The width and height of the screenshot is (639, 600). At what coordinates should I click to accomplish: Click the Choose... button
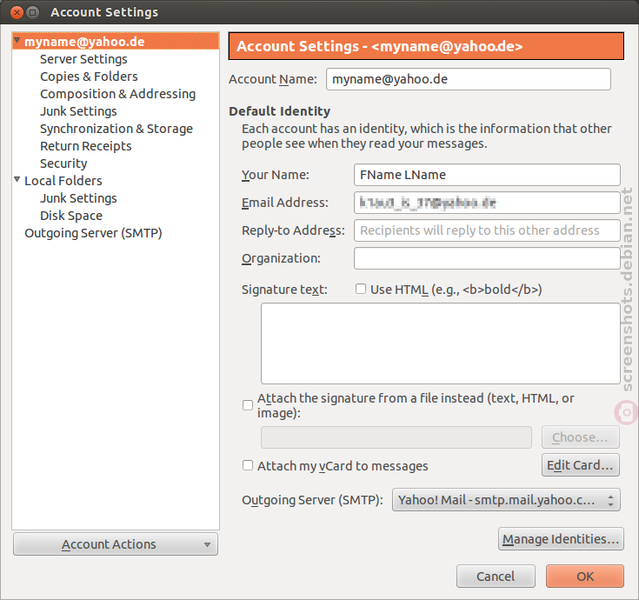click(580, 437)
